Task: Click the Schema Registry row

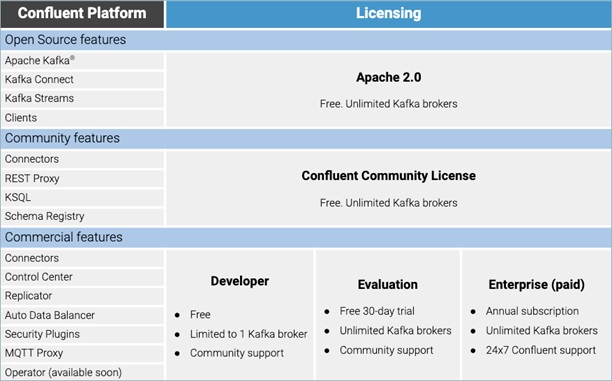Action: tap(82, 216)
